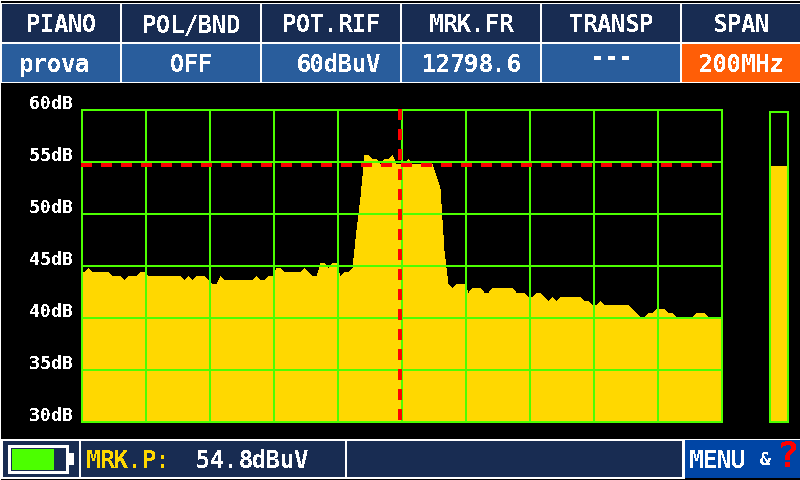Select the MRK.FR header cell
800x480 pixels.
pyautogui.click(x=471, y=23)
